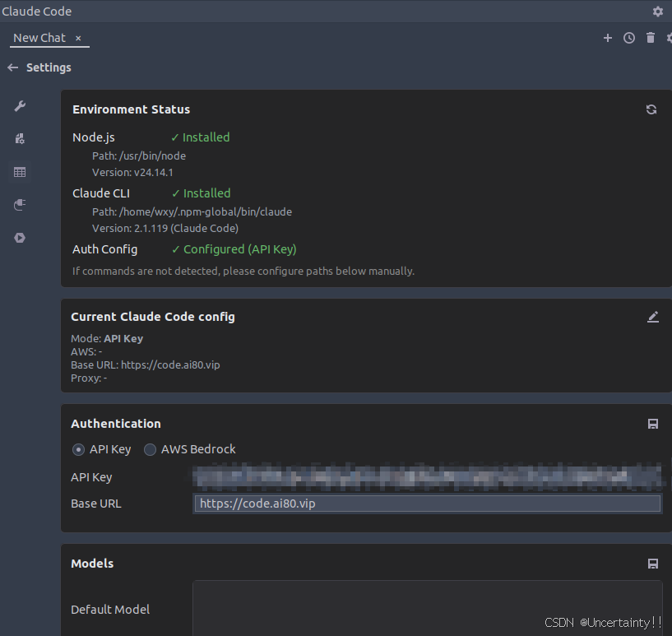Open the wrench settings section in sidebar
Image resolution: width=672 pixels, height=636 pixels.
(x=20, y=106)
